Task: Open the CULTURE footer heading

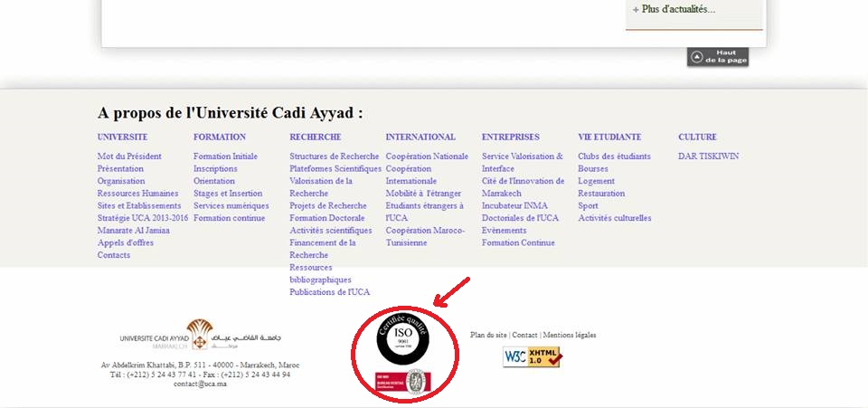Action: (x=697, y=137)
